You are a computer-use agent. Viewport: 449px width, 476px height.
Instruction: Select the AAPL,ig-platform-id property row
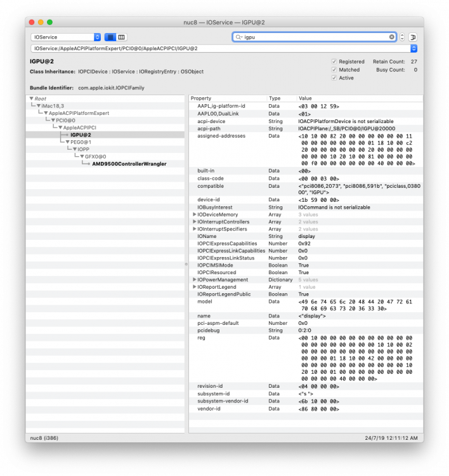(306, 106)
